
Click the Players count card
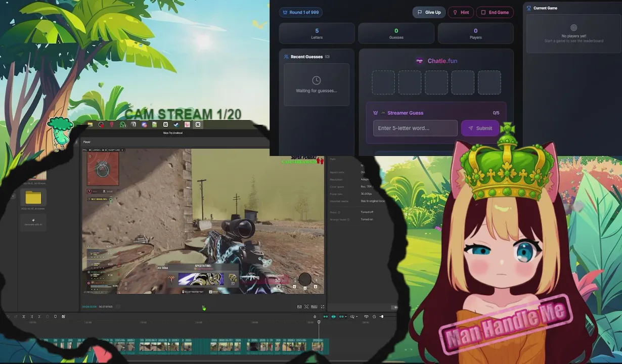475,33
